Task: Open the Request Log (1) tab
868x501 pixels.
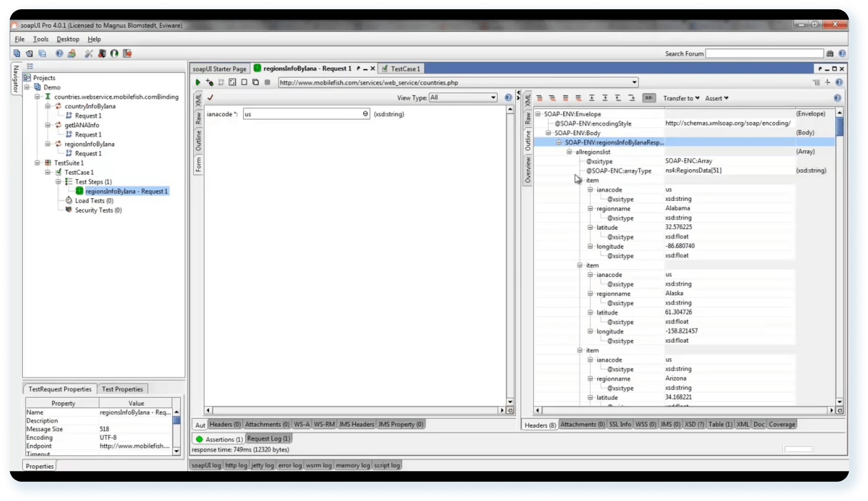Action: click(x=268, y=438)
